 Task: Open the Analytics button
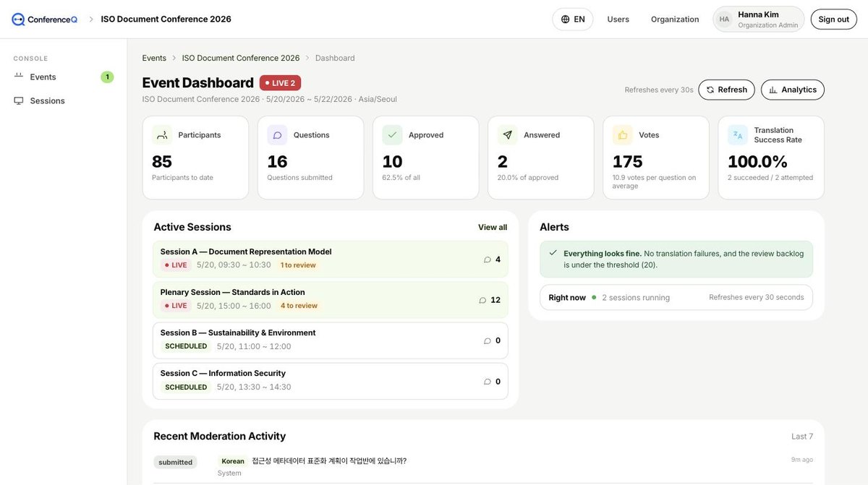792,90
